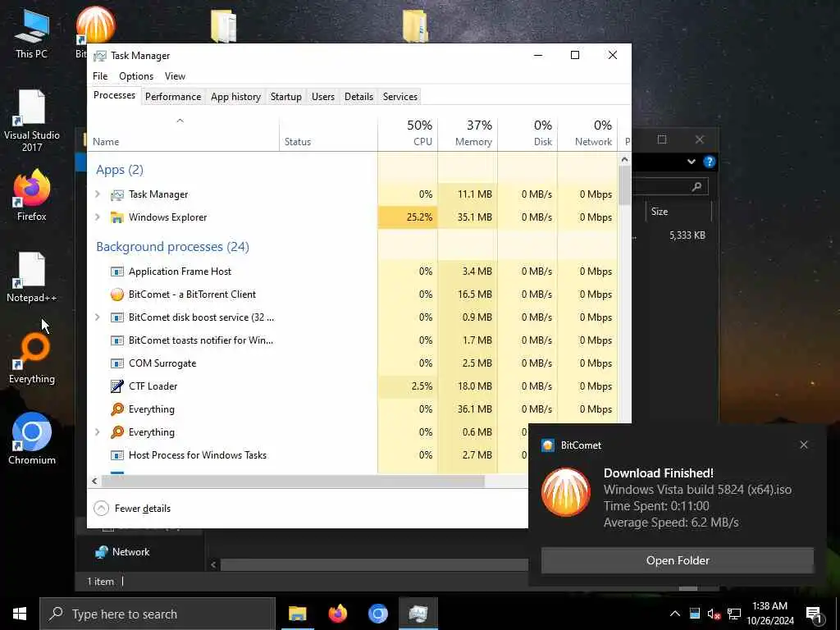Click Open Folder in BitComet notification
840x630 pixels.
[x=677, y=560]
